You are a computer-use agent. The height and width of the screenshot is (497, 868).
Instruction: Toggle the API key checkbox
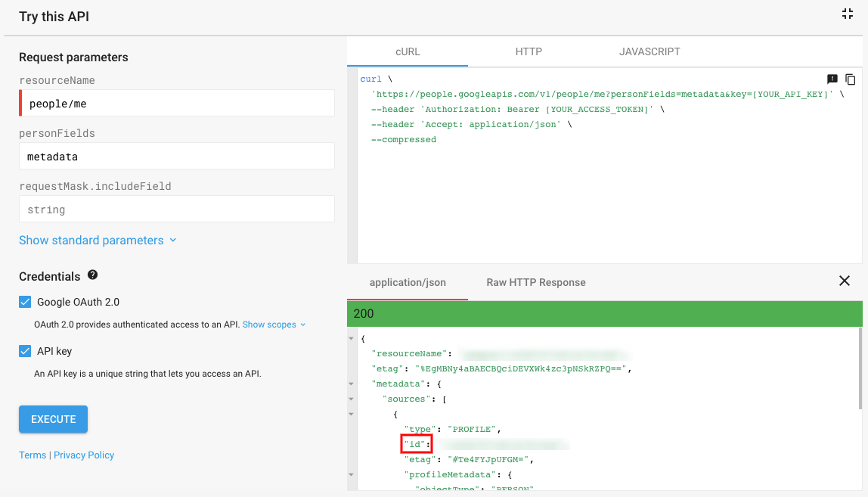[25, 351]
